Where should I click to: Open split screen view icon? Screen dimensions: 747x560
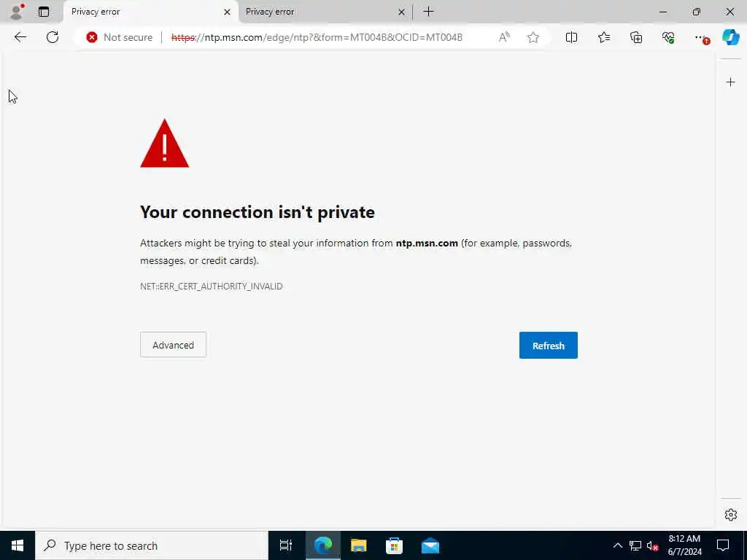(x=571, y=37)
